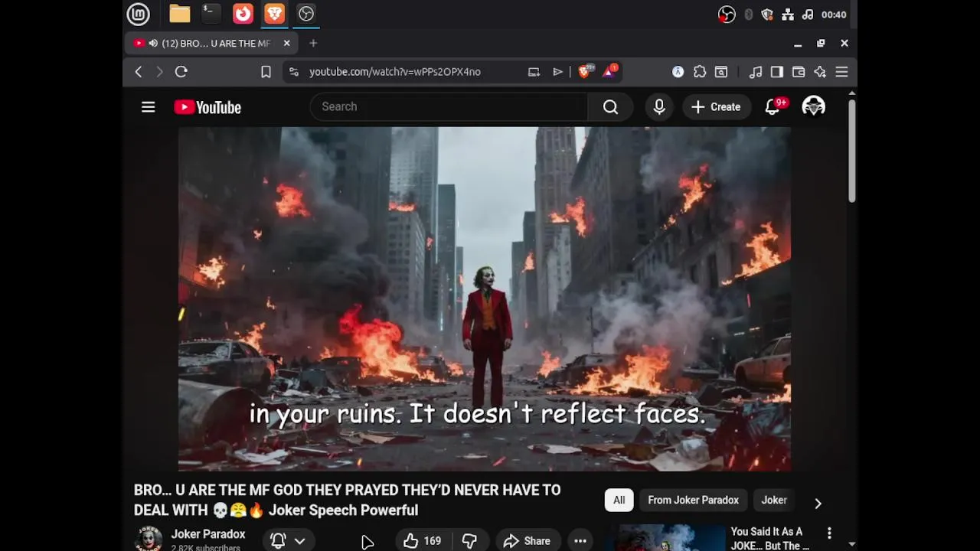Dislike the video with thumbs down

469,541
